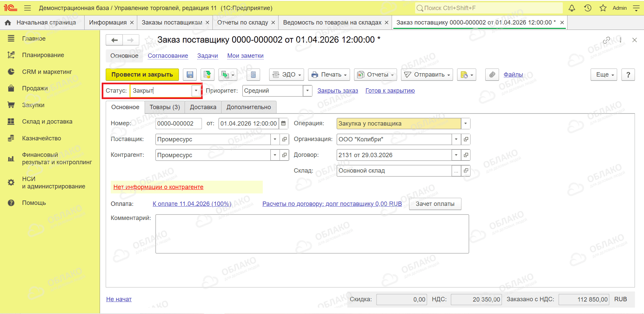Switch to the Доставка tab
This screenshot has height=314, width=644.
click(x=203, y=107)
